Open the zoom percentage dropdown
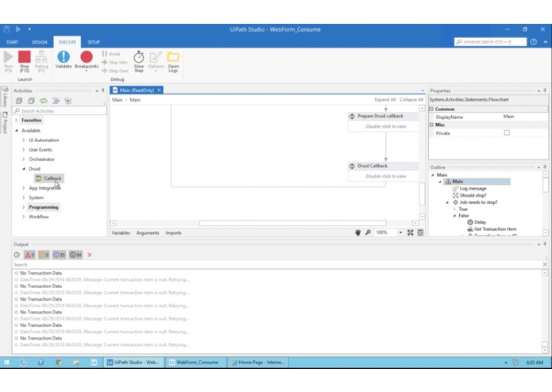This screenshot has height=392, width=552. click(400, 233)
